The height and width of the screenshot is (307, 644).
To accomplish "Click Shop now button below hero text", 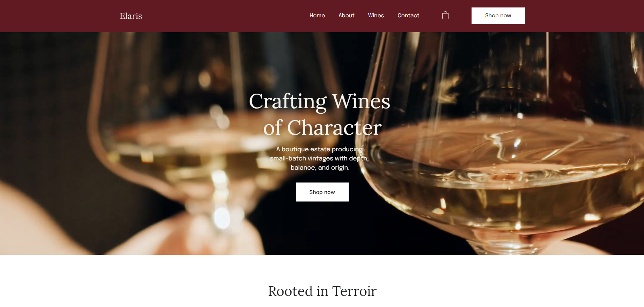I will point(322,192).
